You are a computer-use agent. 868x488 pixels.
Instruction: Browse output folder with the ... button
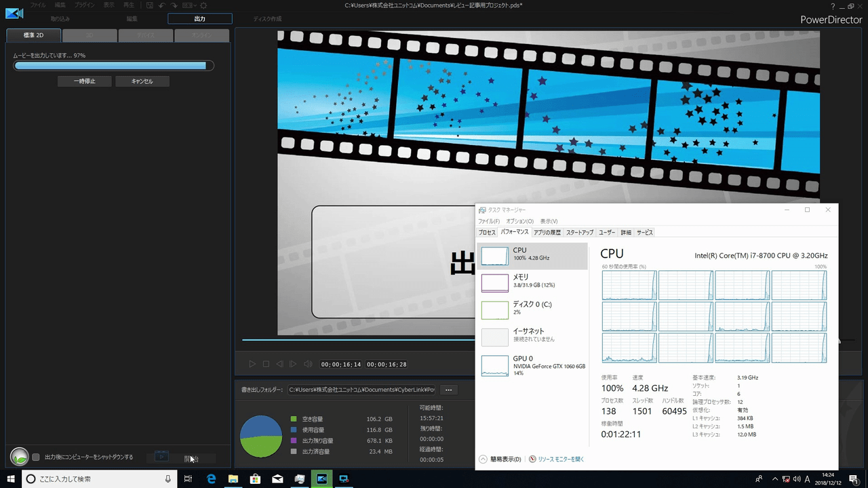pos(448,390)
